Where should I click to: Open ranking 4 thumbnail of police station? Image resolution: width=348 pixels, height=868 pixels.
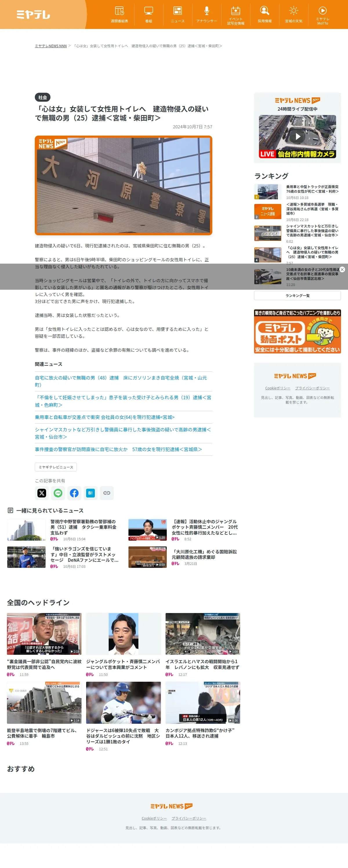click(268, 255)
